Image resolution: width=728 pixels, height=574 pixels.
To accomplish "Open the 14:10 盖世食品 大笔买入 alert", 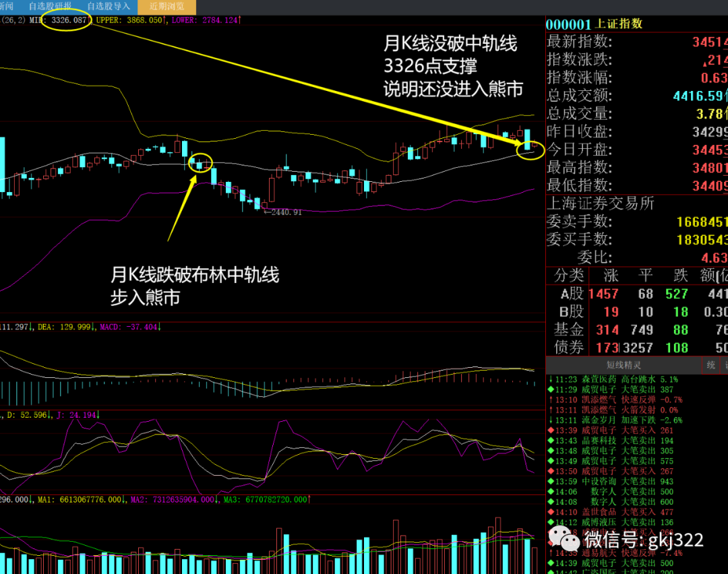I will [611, 512].
